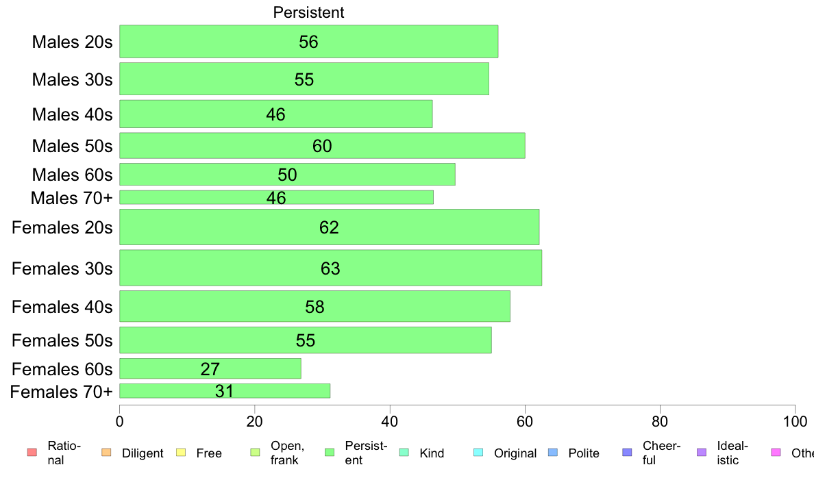Click the 60 tick on x-axis
The height and width of the screenshot is (504, 814).
pos(525,421)
